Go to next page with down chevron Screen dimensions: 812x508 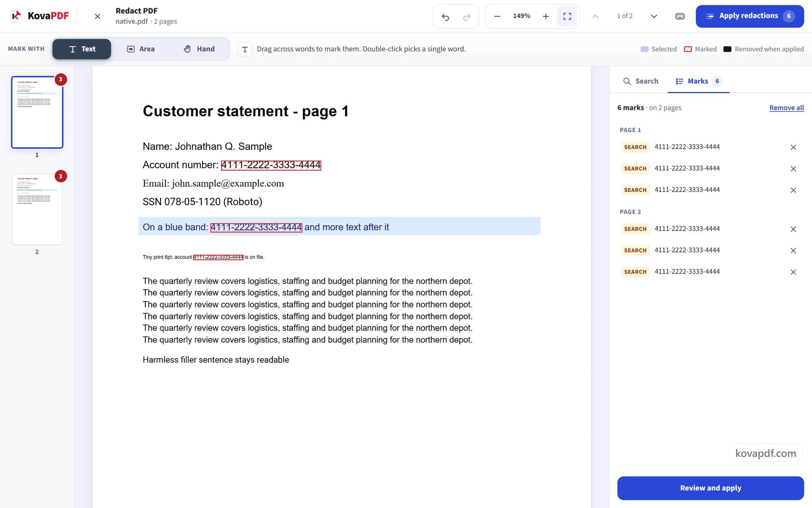[654, 16]
